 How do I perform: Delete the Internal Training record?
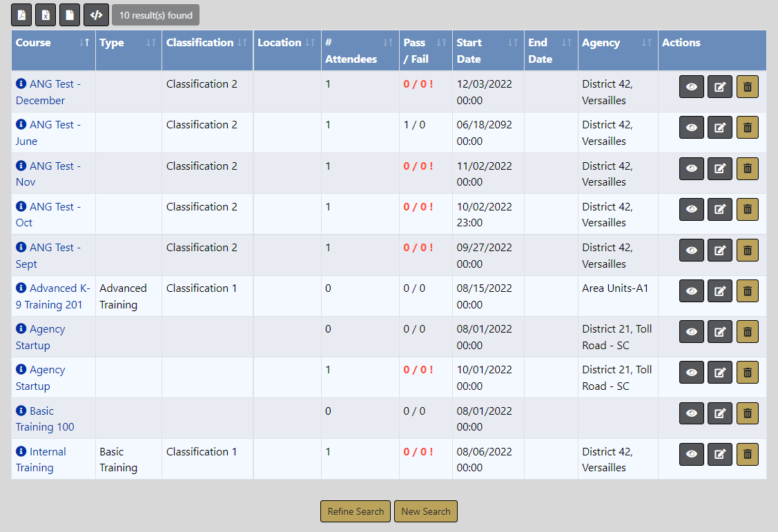pos(747,455)
